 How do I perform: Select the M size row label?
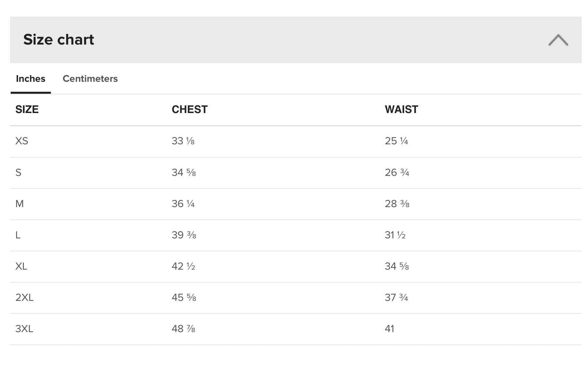point(19,204)
